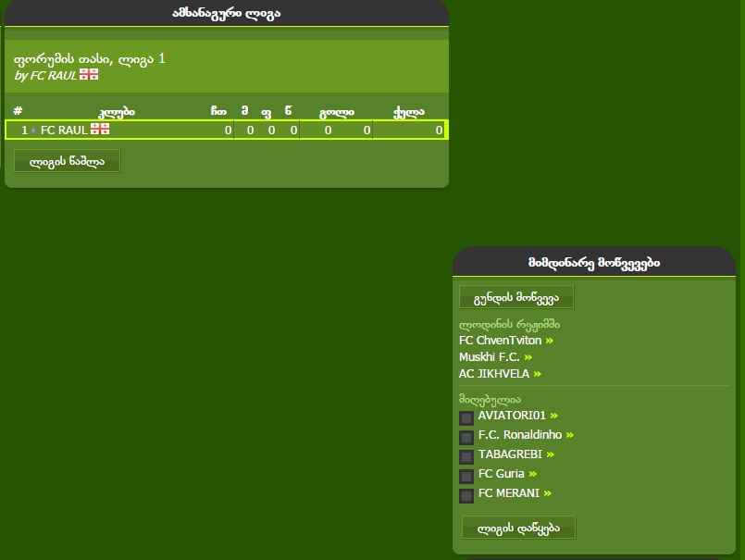
Task: Click the arrow icon next to F.C. Ronaldinho
Action: point(570,435)
